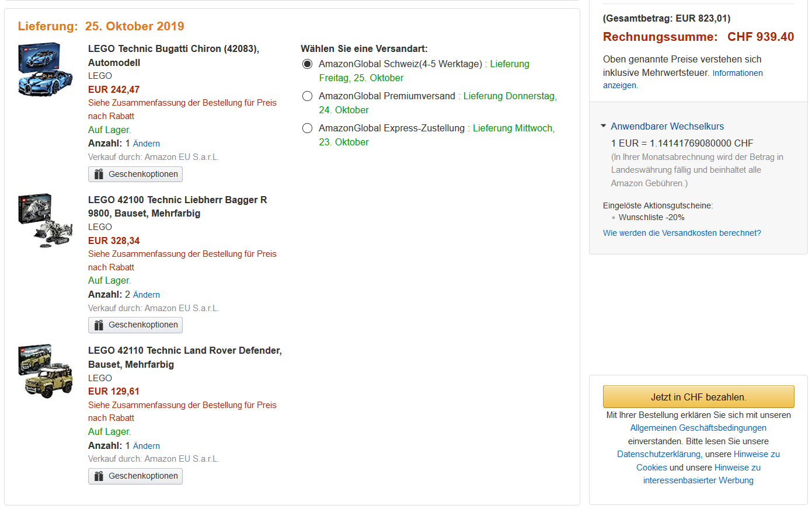Click 'Informationen anzeigen' about Mehrwertsteuer
Screen dimensions: 812x509
(x=737, y=73)
